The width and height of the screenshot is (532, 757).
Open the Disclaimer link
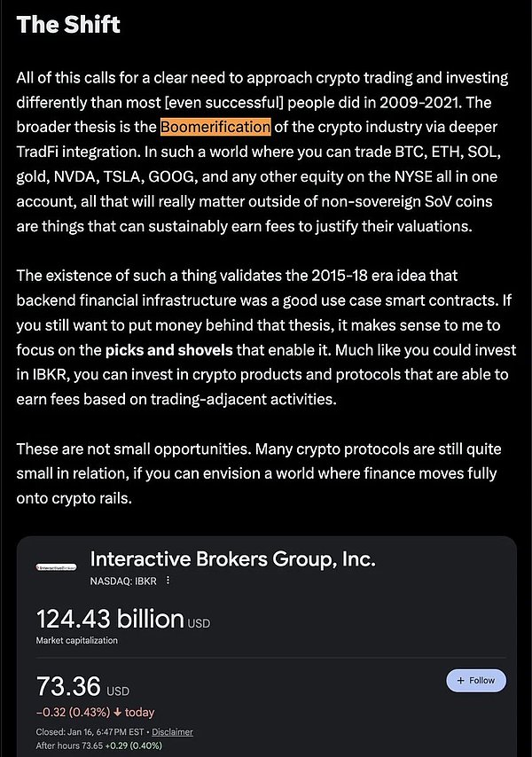point(172,732)
